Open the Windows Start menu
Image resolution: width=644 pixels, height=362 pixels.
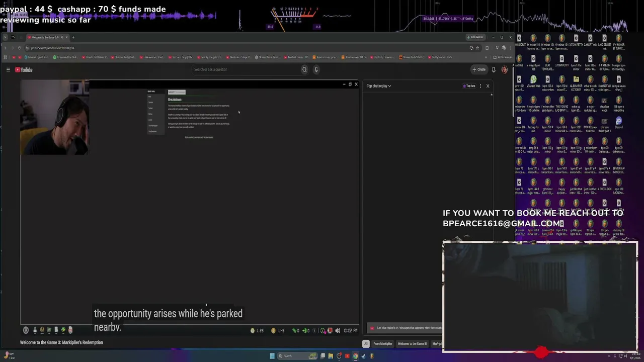click(x=272, y=356)
